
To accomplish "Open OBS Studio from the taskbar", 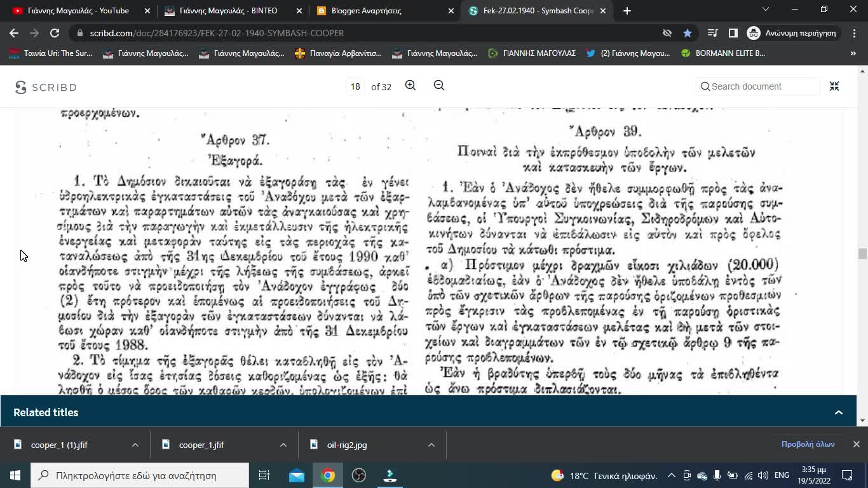I will pyautogui.click(x=359, y=475).
